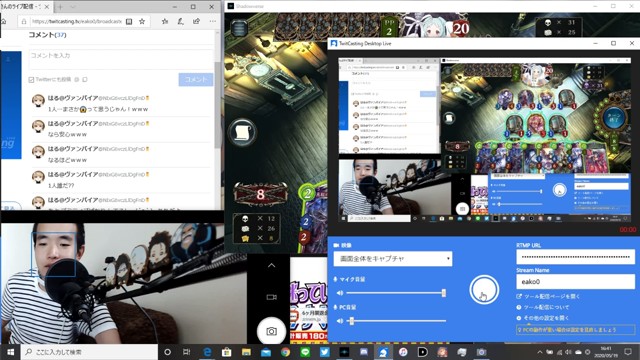Viewport: 640px width, 360px height.
Task: Click the Edge home button
Action: click(3, 21)
